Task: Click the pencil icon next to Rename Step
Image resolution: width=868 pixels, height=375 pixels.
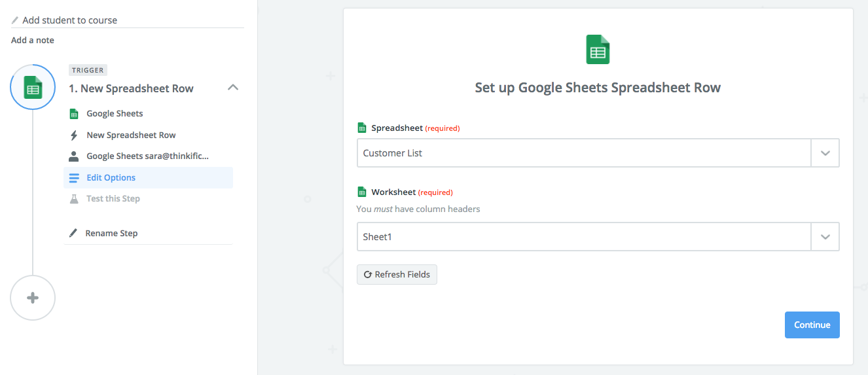Action: (x=73, y=233)
